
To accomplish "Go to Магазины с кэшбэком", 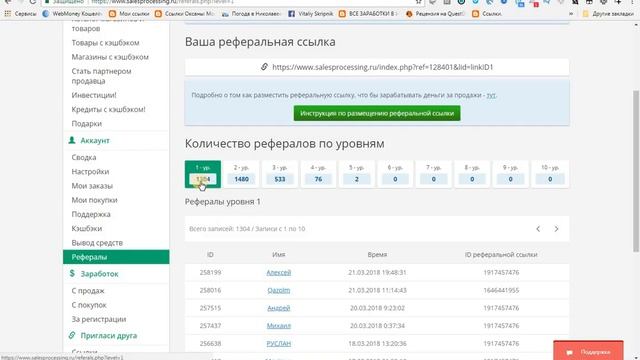I will (110, 57).
